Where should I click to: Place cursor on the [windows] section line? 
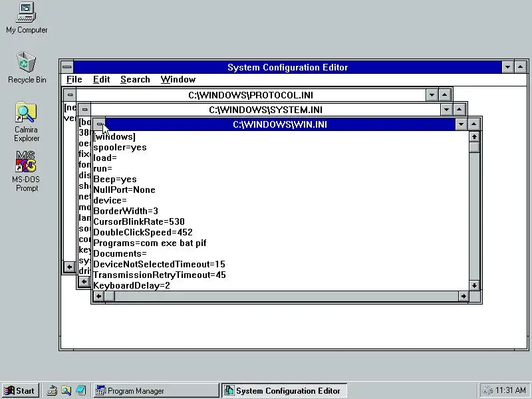pyautogui.click(x=114, y=137)
